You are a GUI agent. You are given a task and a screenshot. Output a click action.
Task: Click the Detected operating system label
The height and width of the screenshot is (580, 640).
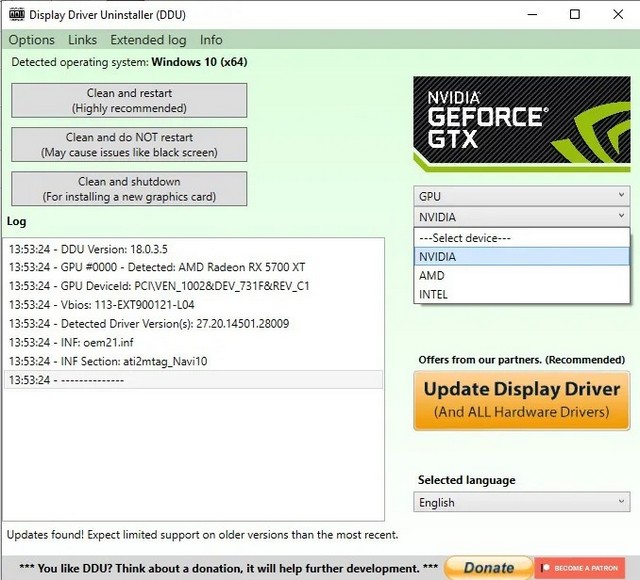(129, 62)
